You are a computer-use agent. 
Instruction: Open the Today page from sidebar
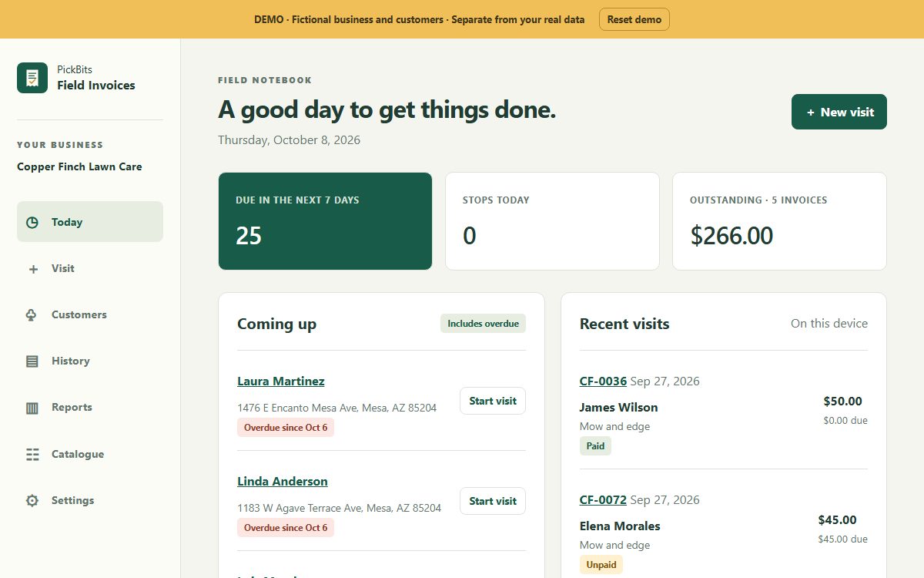coord(90,222)
